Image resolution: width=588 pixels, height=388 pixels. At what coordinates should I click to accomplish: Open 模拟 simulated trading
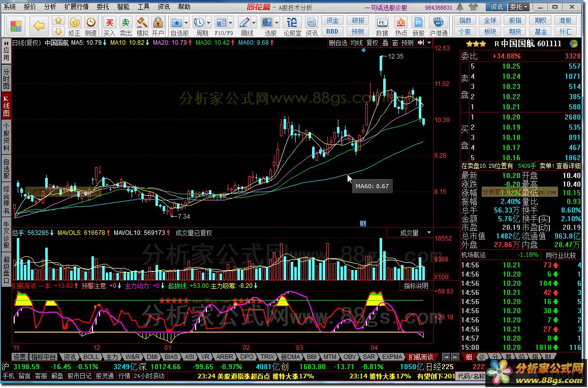(142, 26)
